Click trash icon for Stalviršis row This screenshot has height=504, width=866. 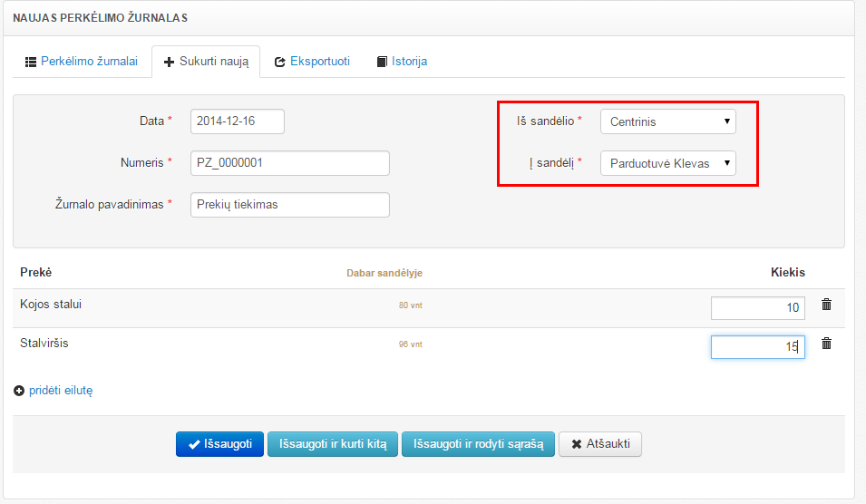(826, 344)
